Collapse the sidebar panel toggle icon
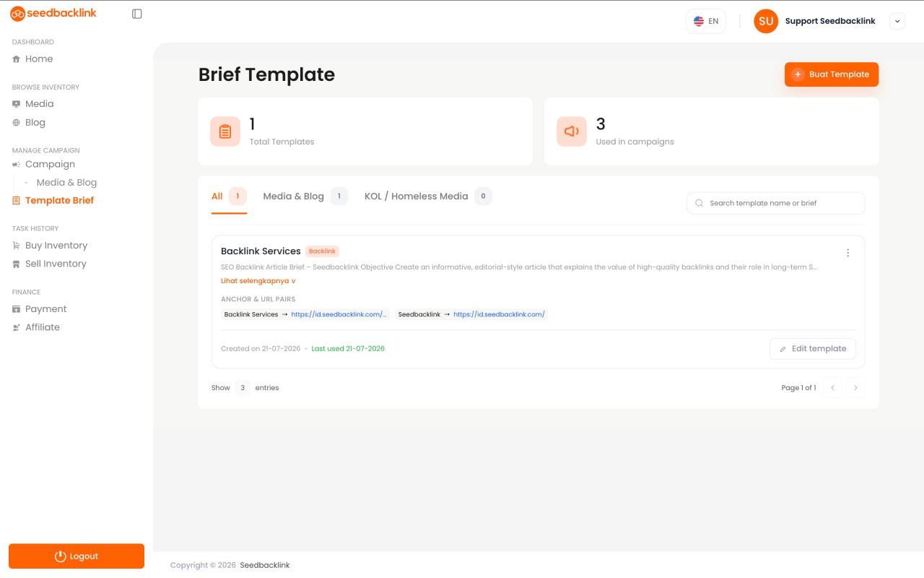924x578 pixels. (137, 14)
